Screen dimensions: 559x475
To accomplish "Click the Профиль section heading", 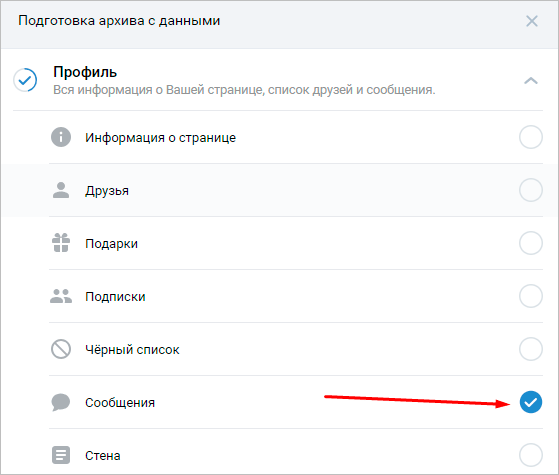I will pyautogui.click(x=85, y=72).
